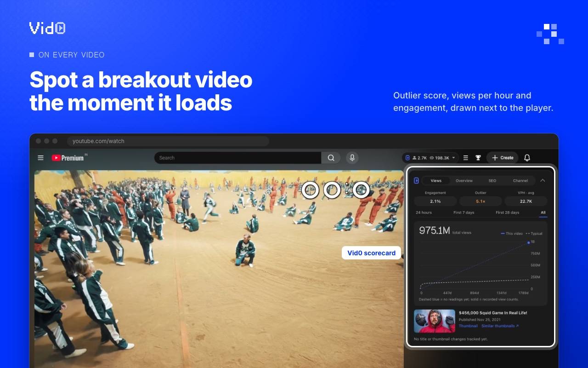The width and height of the screenshot is (588, 368).
Task: Click the search magnifier button
Action: tap(331, 158)
